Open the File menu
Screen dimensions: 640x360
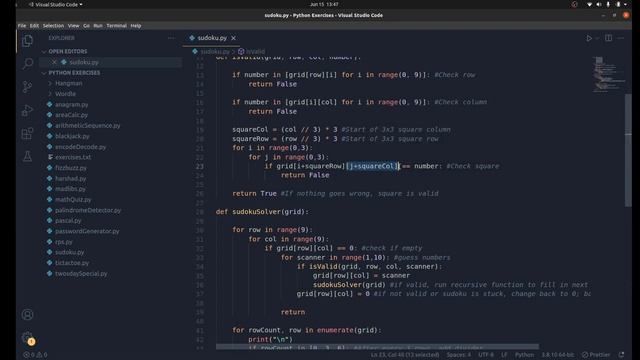22,26
